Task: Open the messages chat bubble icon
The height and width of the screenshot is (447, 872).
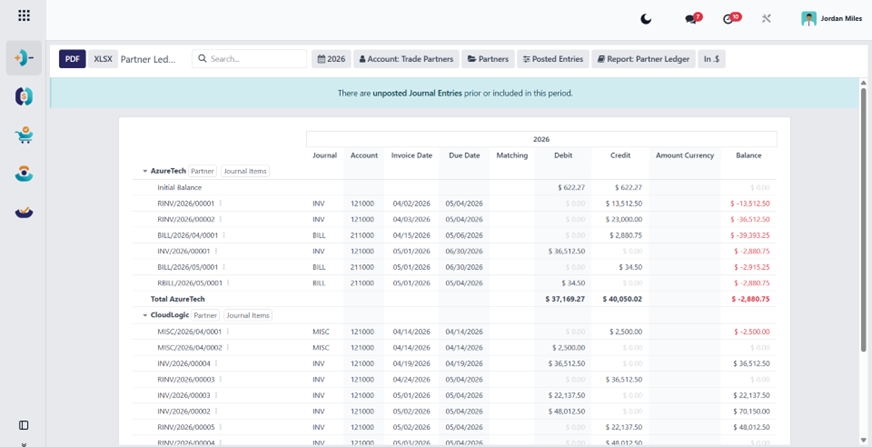Action: tap(693, 18)
